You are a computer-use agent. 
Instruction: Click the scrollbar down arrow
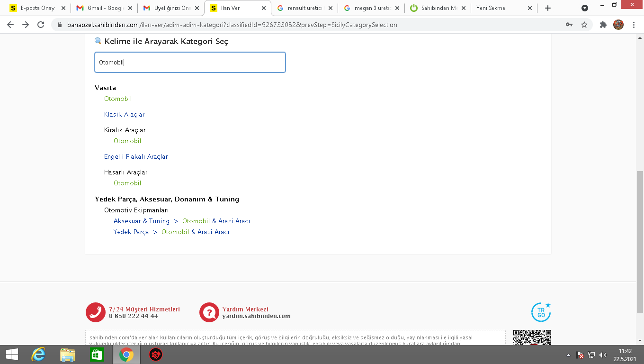point(640,341)
